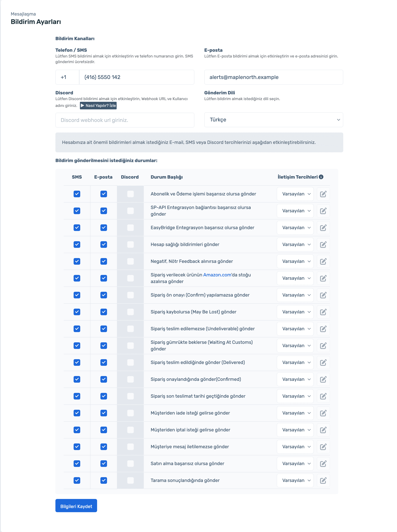Edit the Müşteriden iptal isteği row
This screenshot has height=532, width=397.
pyautogui.click(x=323, y=430)
